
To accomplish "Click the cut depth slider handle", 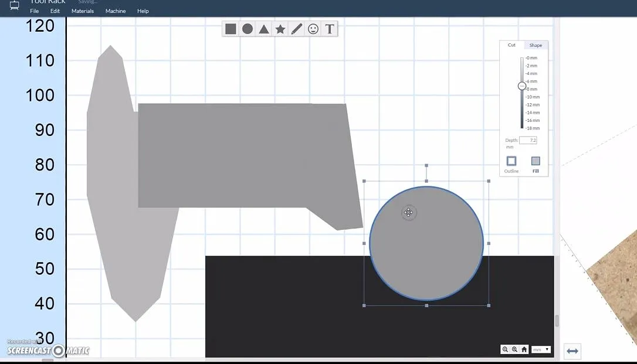I will click(522, 86).
